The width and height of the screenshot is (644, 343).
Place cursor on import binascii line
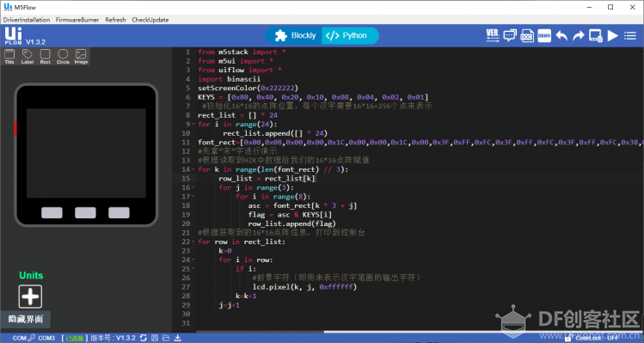click(x=230, y=79)
